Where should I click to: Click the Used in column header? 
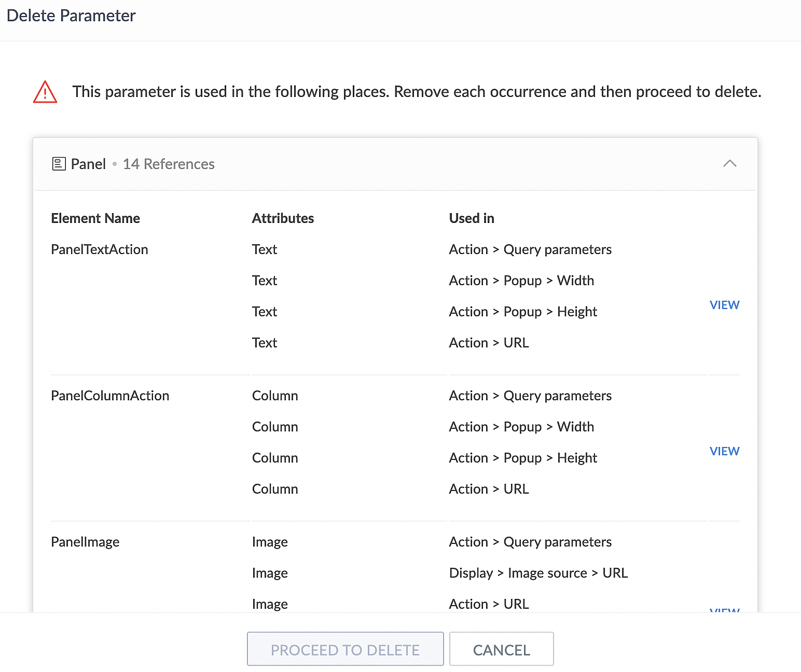point(472,218)
